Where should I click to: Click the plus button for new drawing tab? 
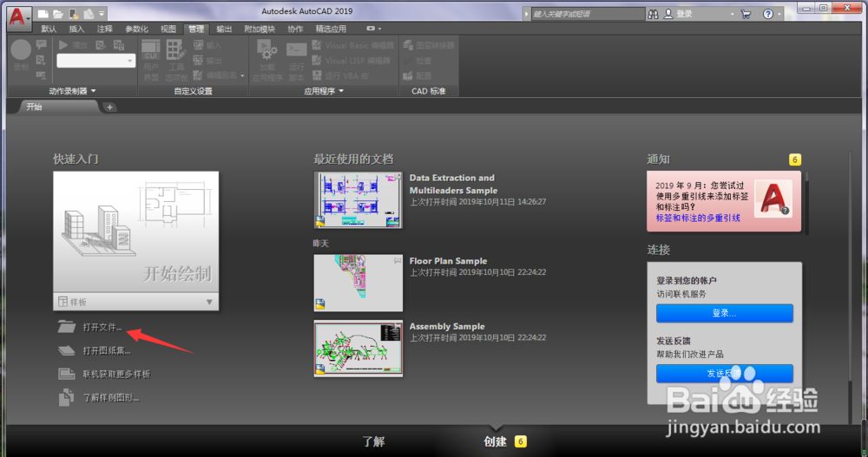(x=109, y=108)
